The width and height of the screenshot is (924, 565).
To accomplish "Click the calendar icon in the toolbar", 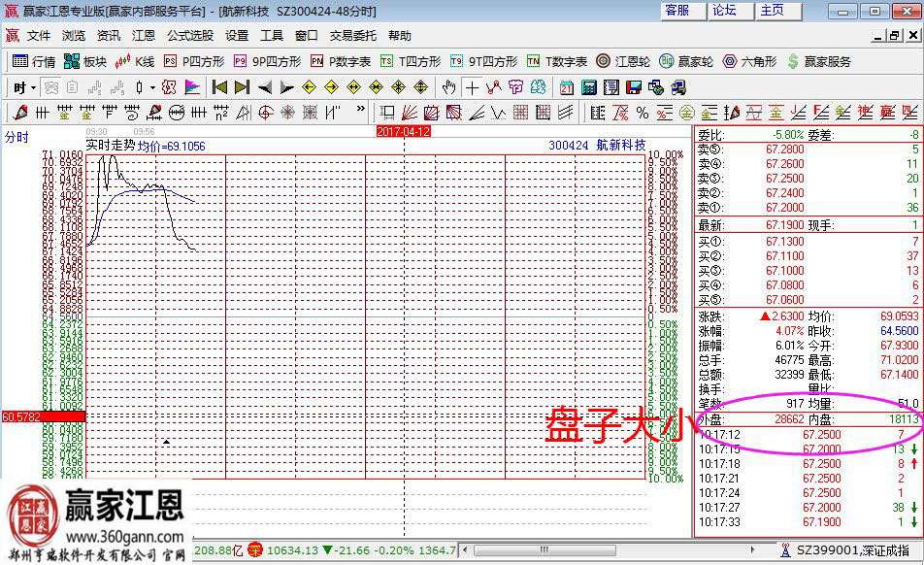I will pos(566,86).
